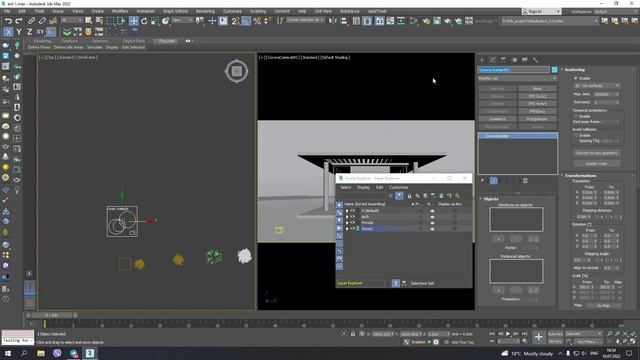Open the Scripting menu
640x360 pixels.
(x=258, y=11)
